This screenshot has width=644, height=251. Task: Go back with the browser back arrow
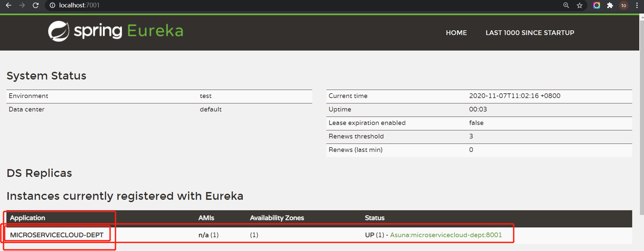[x=9, y=5]
